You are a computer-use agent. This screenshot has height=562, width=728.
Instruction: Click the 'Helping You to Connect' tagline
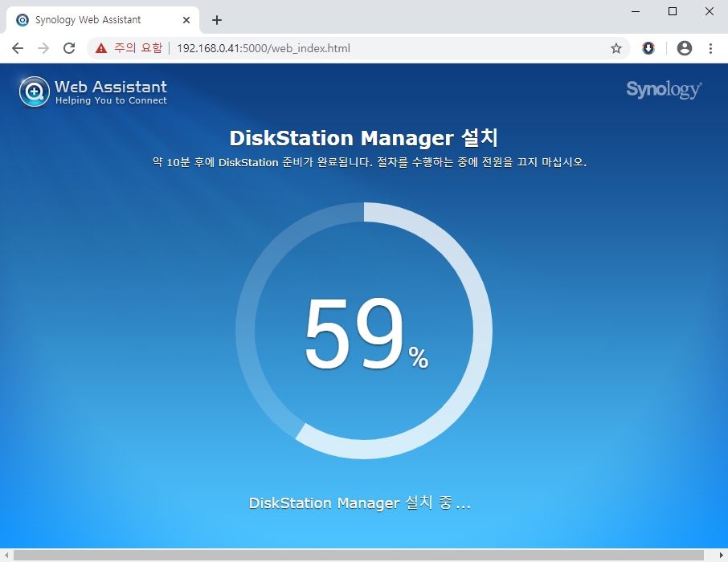[111, 100]
